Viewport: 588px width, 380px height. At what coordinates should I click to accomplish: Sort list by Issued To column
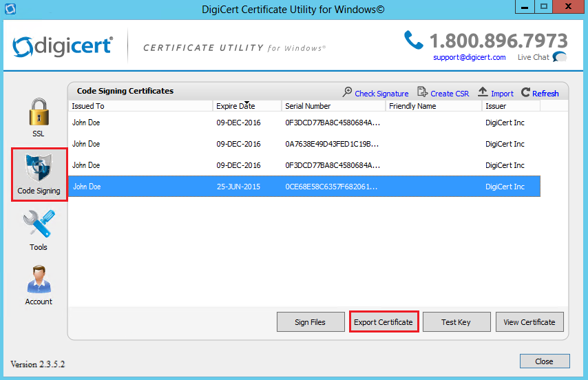tap(88, 106)
